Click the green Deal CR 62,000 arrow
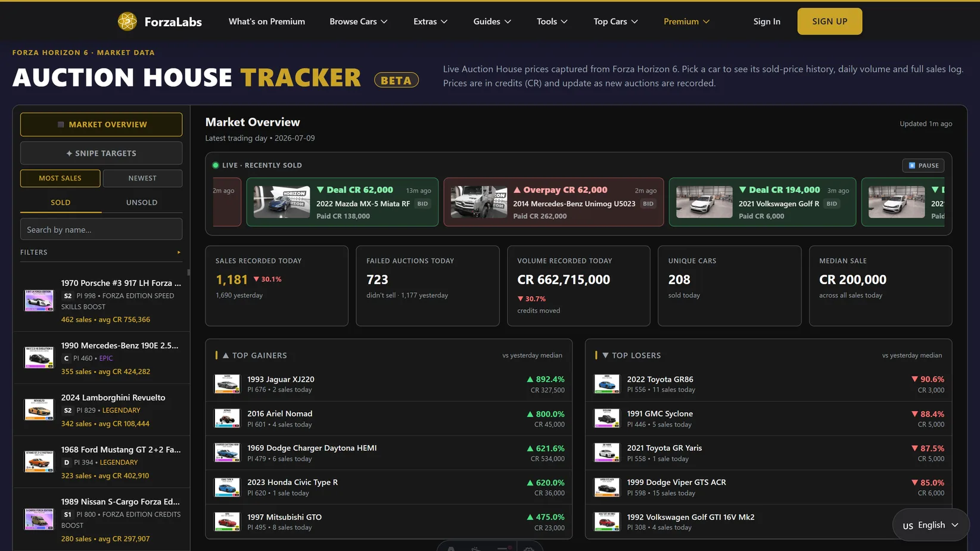980x551 pixels. pos(320,190)
